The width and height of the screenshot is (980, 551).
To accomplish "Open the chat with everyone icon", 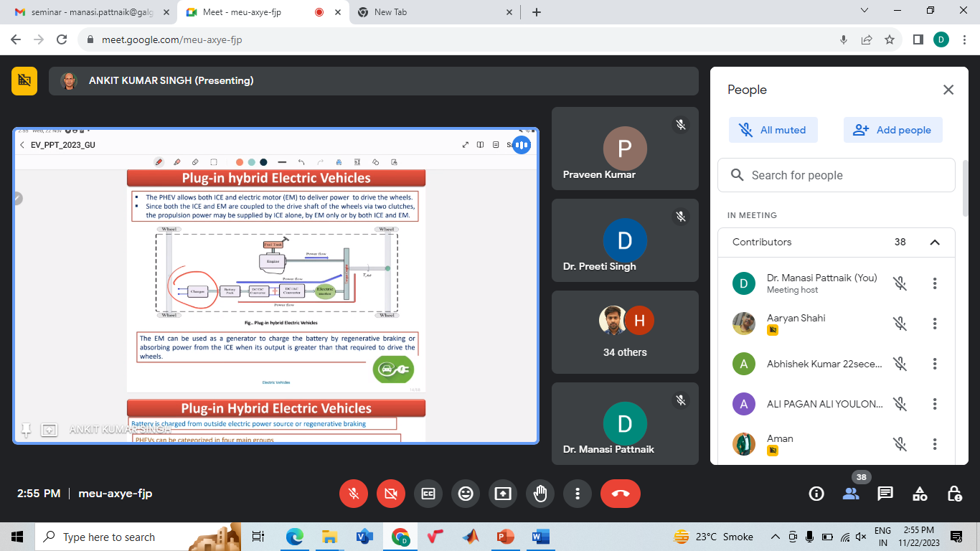I will (885, 494).
